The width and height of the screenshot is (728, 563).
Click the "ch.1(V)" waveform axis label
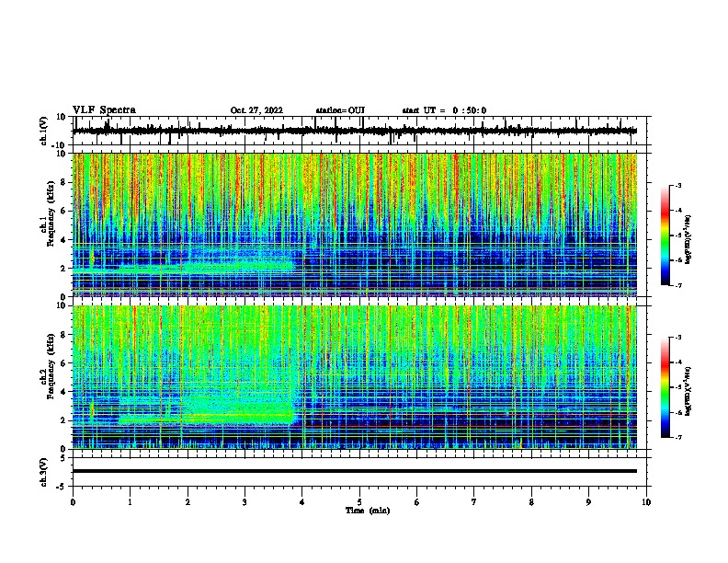pyautogui.click(x=44, y=131)
